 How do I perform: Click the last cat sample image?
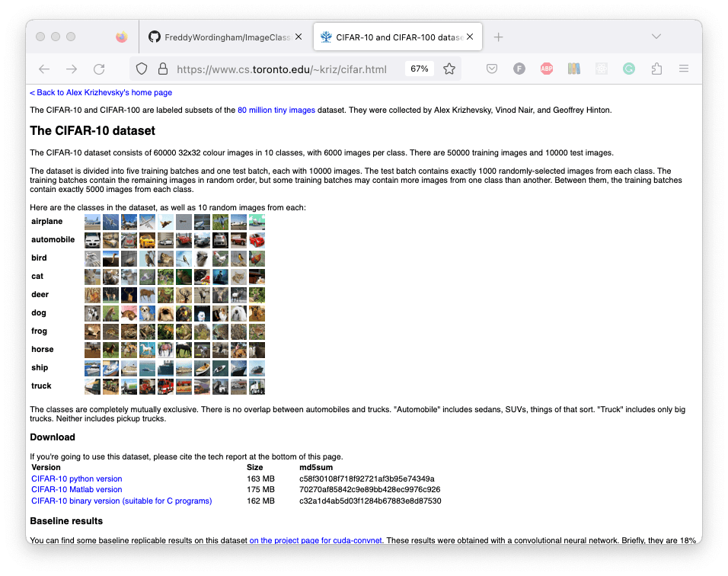[257, 277]
